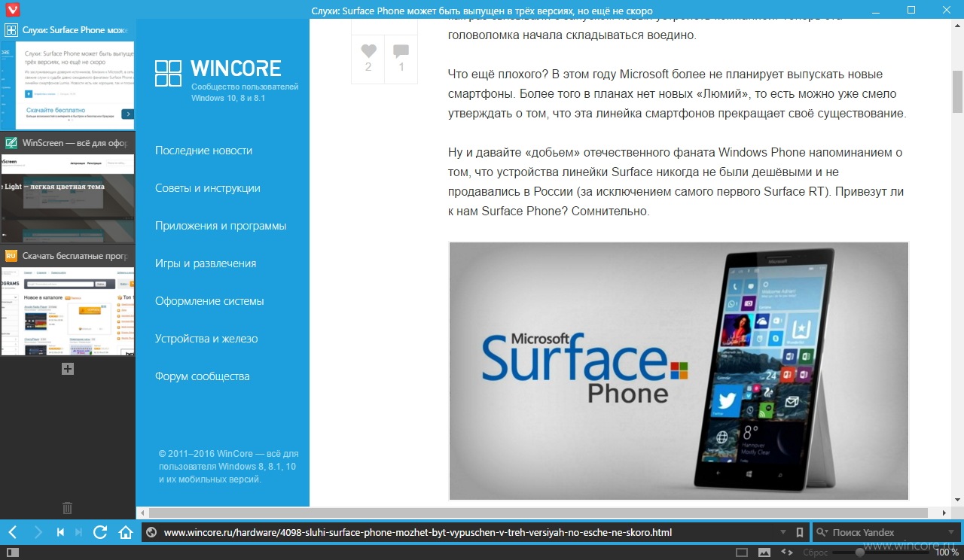
Task: Switch to the WinScreen tab
Action: pos(68,143)
